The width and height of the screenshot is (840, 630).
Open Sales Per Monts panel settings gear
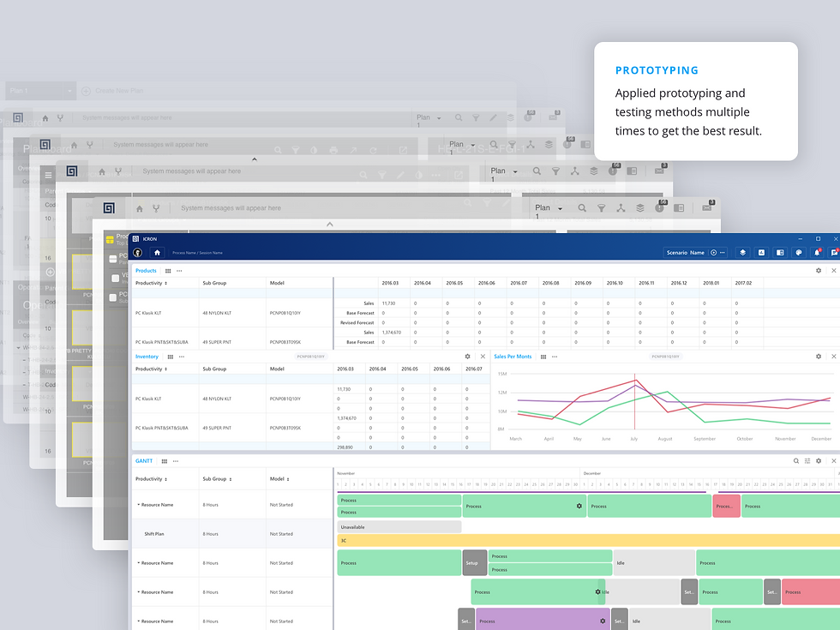pos(819,357)
